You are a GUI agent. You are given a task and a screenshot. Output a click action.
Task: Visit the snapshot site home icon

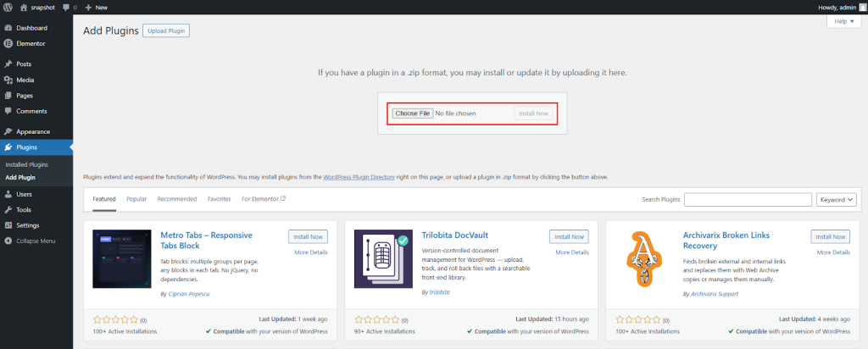[x=23, y=8]
